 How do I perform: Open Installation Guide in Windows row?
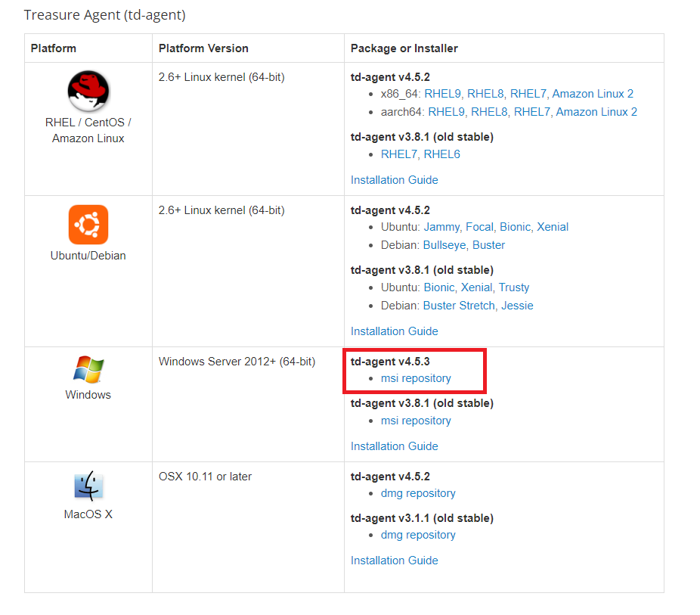[394, 446]
